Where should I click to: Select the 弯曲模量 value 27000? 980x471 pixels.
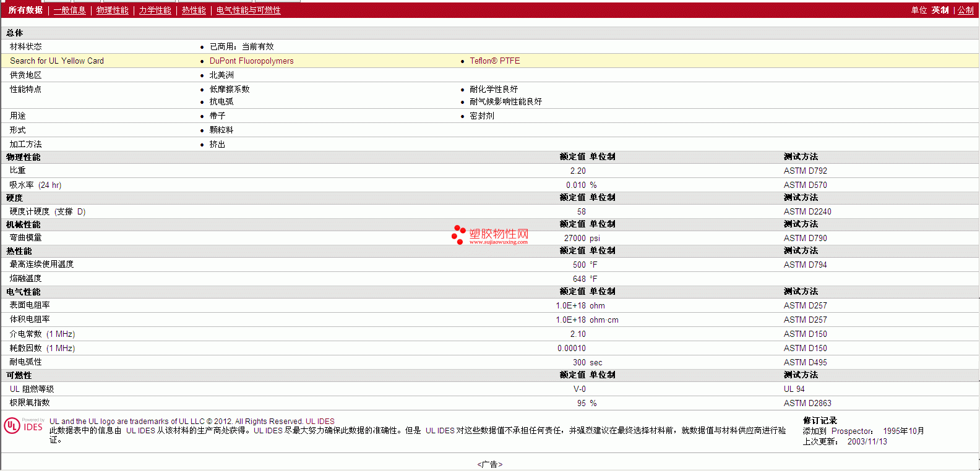coord(575,239)
